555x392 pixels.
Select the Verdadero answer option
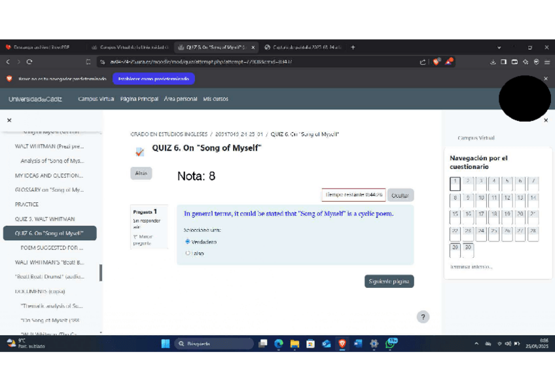coord(188,241)
